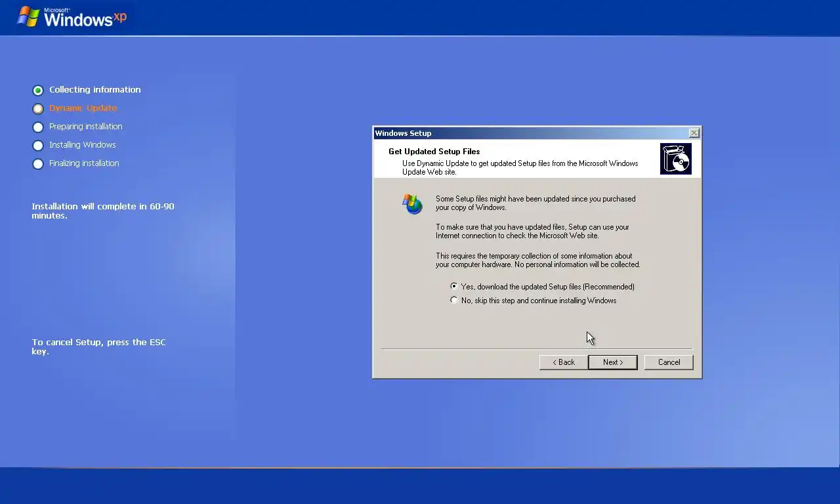Click 'Use Dynamic Update to get updated Setup files' description

tap(520, 167)
